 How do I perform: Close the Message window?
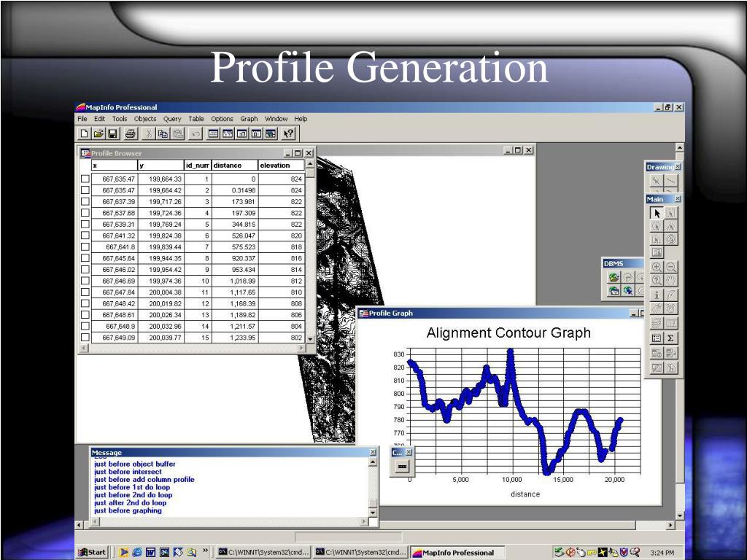click(x=373, y=452)
